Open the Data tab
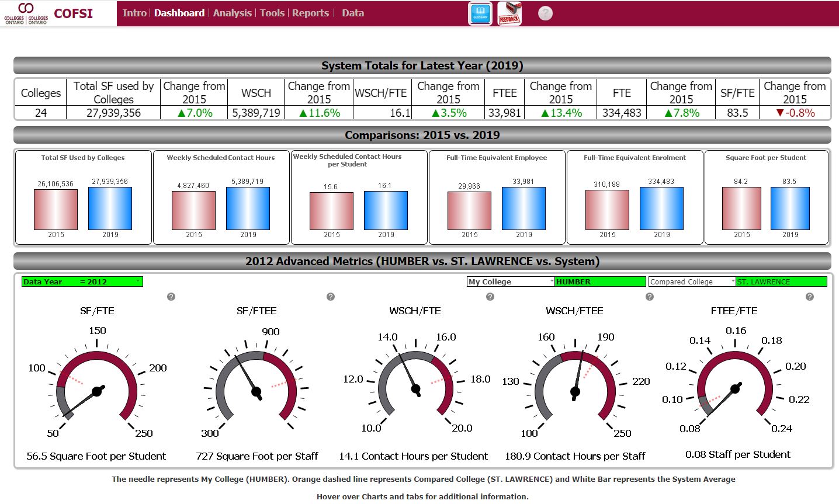 [353, 12]
